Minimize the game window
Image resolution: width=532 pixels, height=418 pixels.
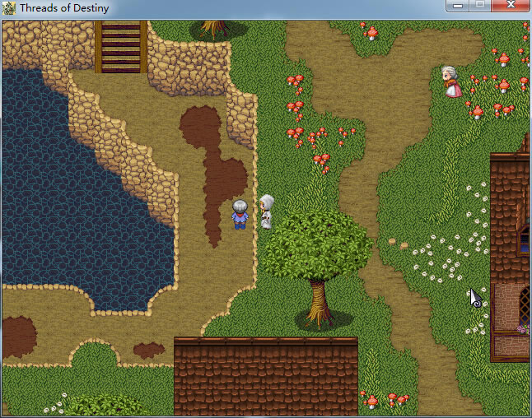[459, 7]
